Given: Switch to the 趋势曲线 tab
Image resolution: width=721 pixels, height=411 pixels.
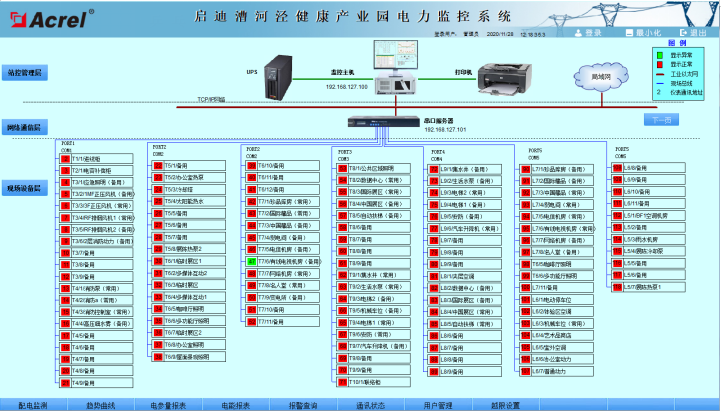Looking at the screenshot, I should [x=100, y=404].
